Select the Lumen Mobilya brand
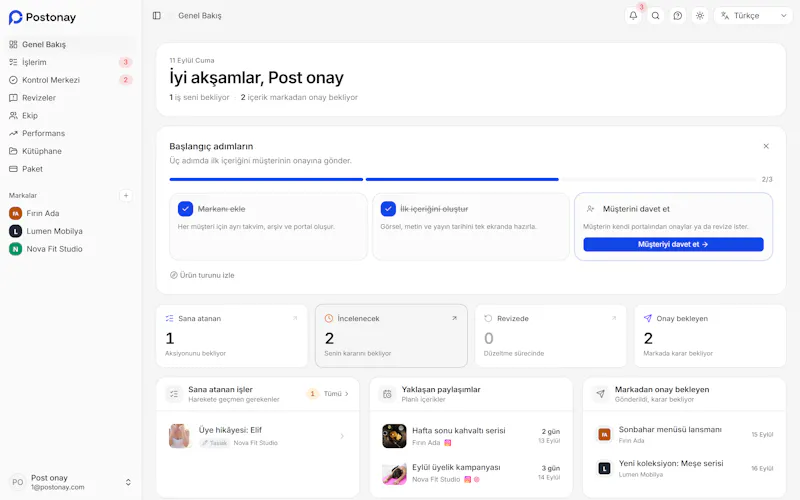Image resolution: width=800 pixels, height=500 pixels. point(70,231)
